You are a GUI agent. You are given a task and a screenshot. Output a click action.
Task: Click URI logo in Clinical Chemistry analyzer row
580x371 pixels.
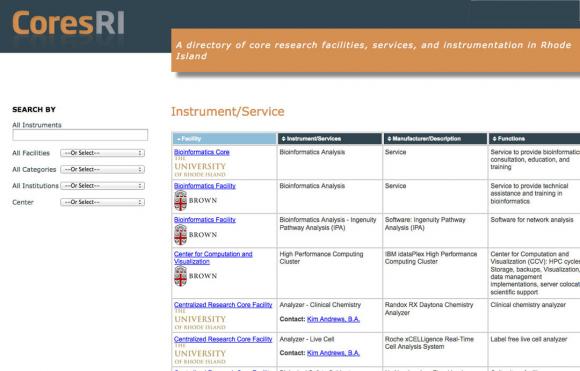click(200, 320)
